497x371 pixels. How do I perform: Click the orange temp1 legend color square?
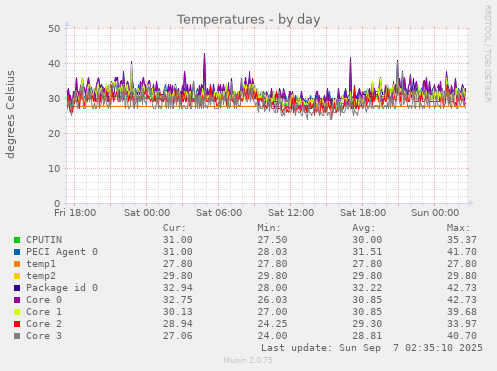click(x=17, y=264)
